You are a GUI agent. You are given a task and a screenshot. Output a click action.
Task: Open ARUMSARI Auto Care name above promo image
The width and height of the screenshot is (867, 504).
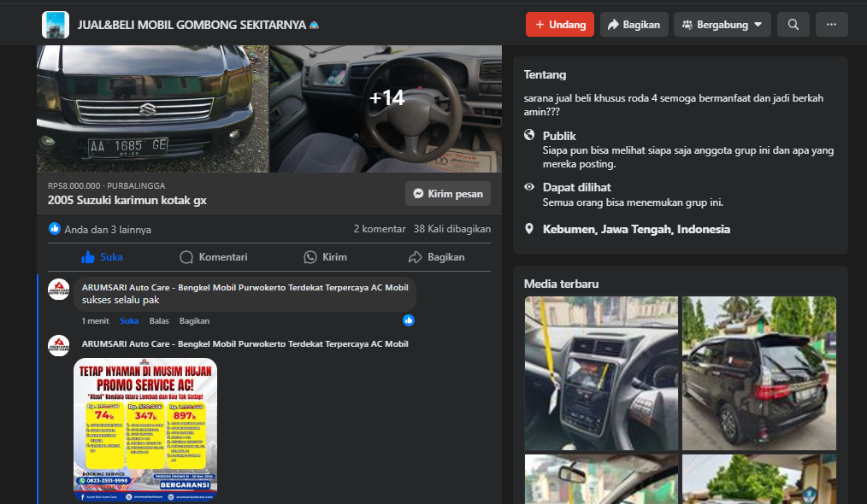[245, 343]
